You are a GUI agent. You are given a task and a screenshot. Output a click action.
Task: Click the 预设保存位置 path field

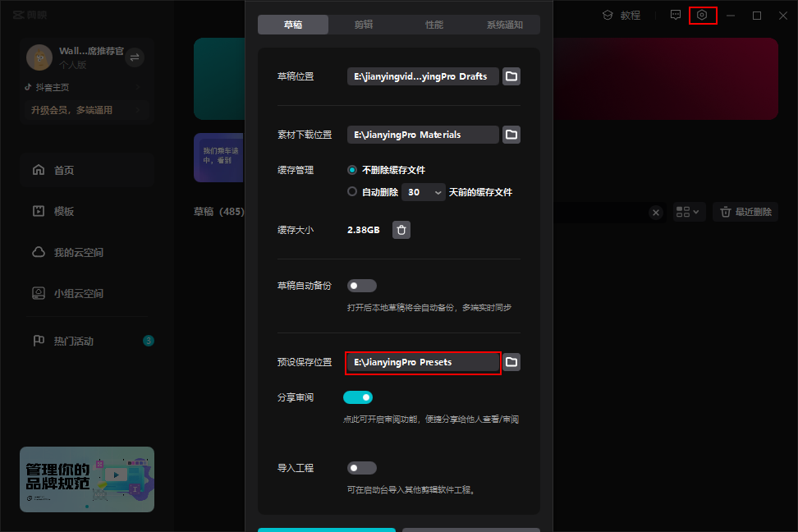coord(423,362)
